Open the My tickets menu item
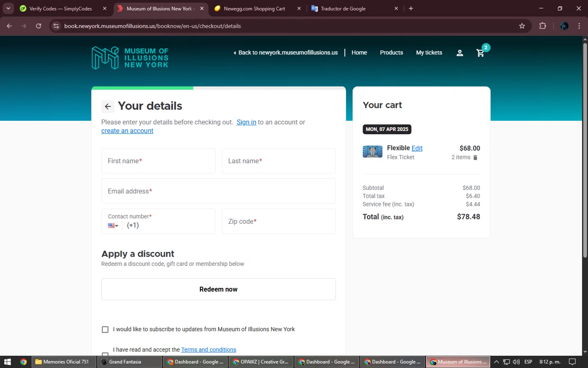 point(429,53)
